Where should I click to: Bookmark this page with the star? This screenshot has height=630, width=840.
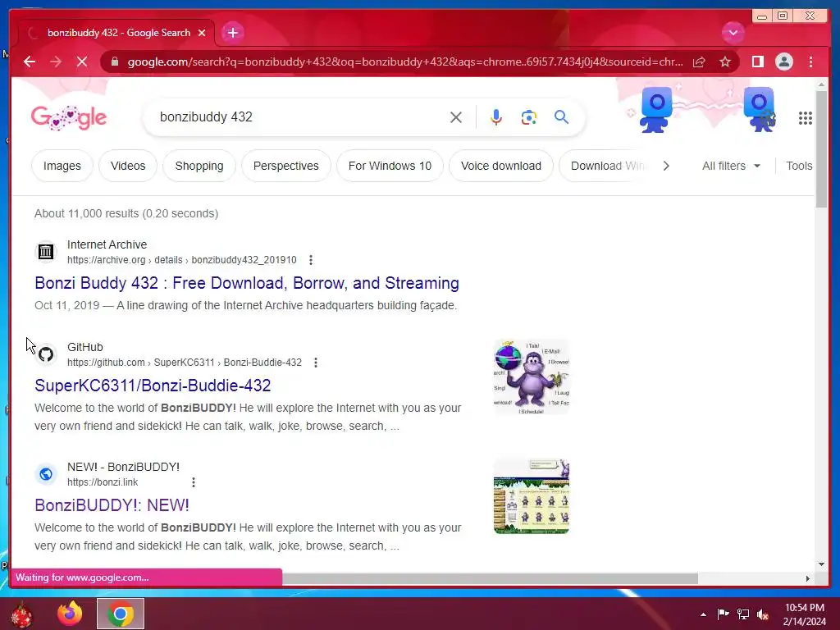click(725, 62)
